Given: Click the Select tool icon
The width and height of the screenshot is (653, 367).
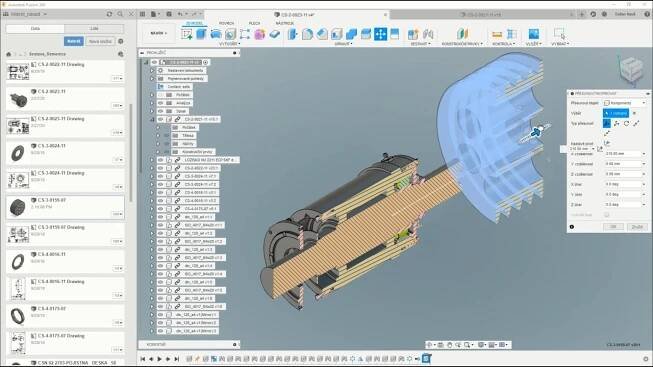Looking at the screenshot, I should 559,34.
